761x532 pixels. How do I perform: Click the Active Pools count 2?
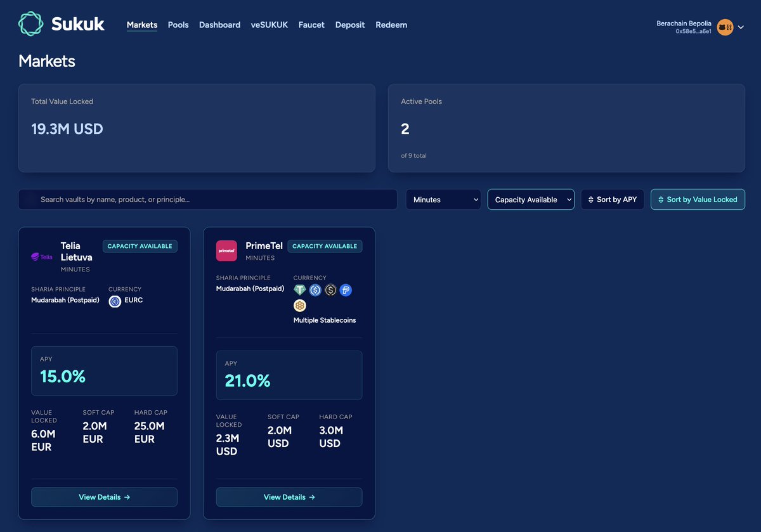click(x=405, y=129)
